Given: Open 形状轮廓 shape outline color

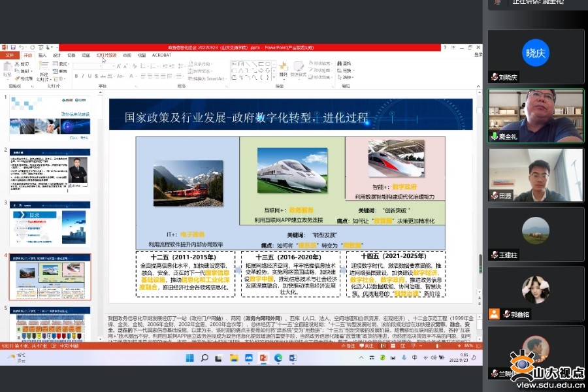Looking at the screenshot, I should [321, 70].
